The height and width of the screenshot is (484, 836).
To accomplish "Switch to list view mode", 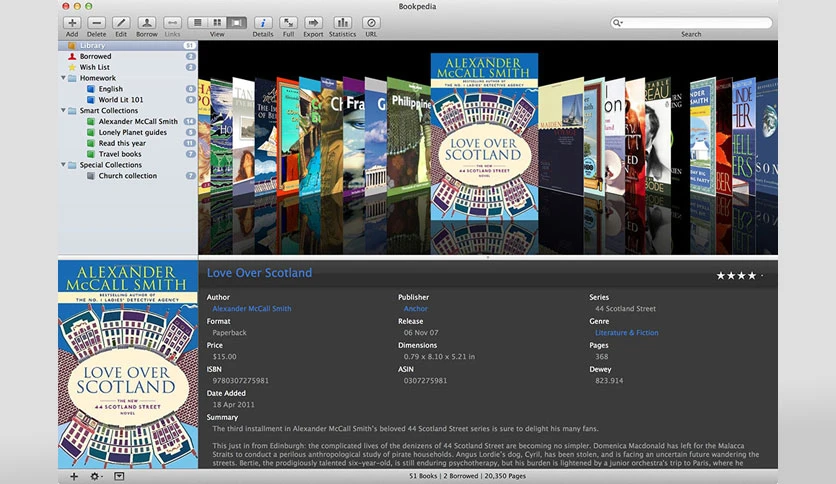I will [x=197, y=23].
